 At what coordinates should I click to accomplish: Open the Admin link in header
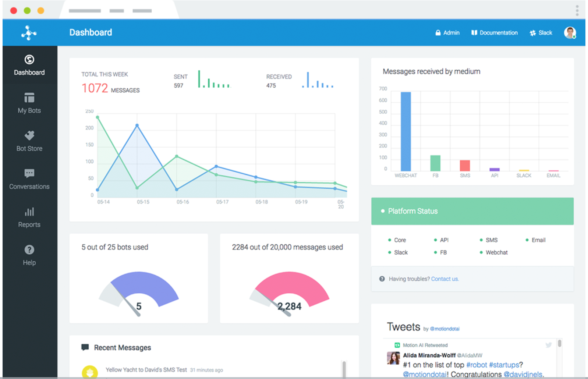pyautogui.click(x=447, y=33)
